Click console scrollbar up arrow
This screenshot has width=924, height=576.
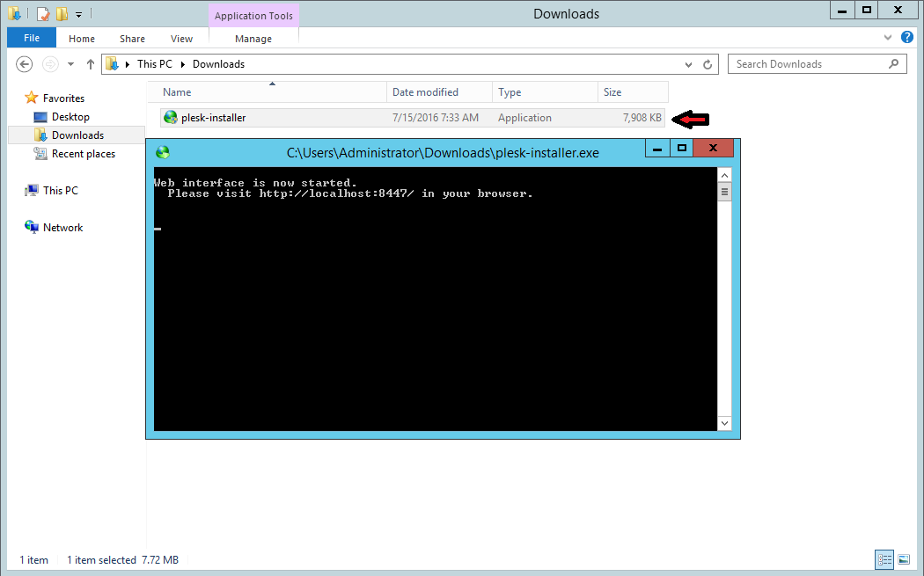pyautogui.click(x=725, y=175)
